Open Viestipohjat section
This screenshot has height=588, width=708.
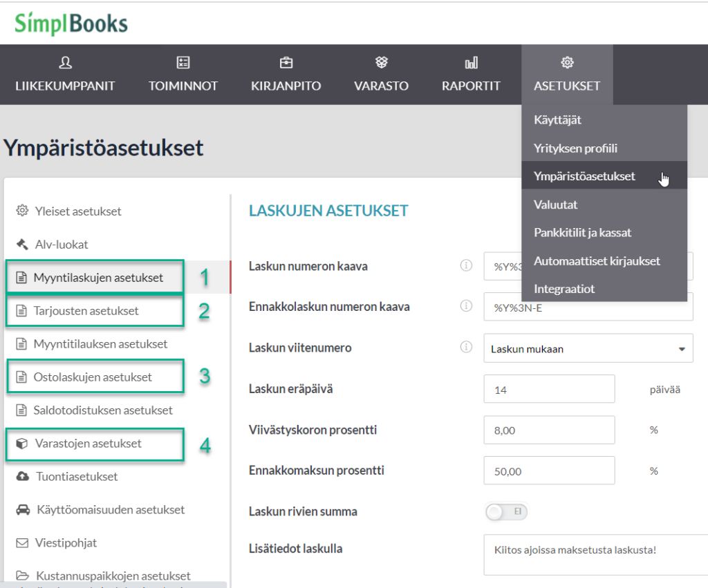click(66, 543)
